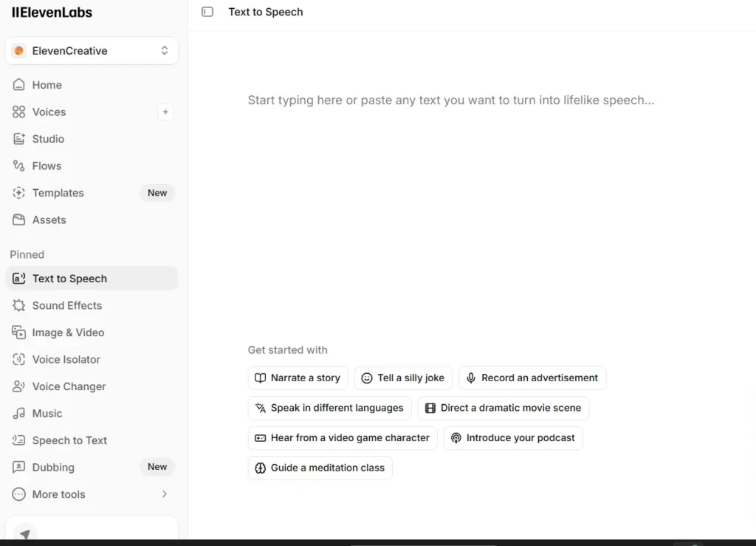This screenshot has height=546, width=756.
Task: Click the Voices four-circles icon
Action: point(18,112)
